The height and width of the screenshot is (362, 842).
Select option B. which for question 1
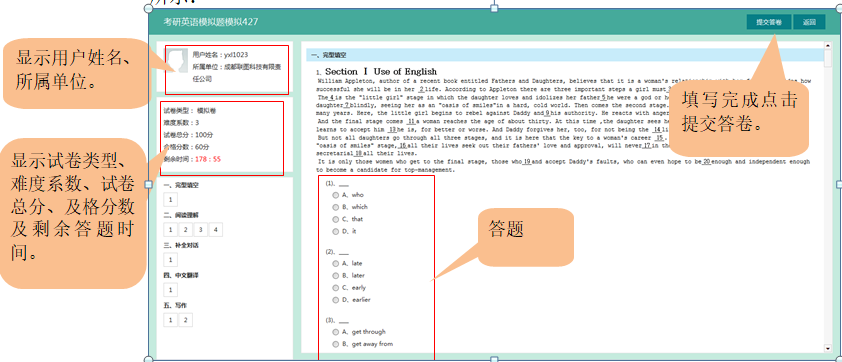(336, 207)
